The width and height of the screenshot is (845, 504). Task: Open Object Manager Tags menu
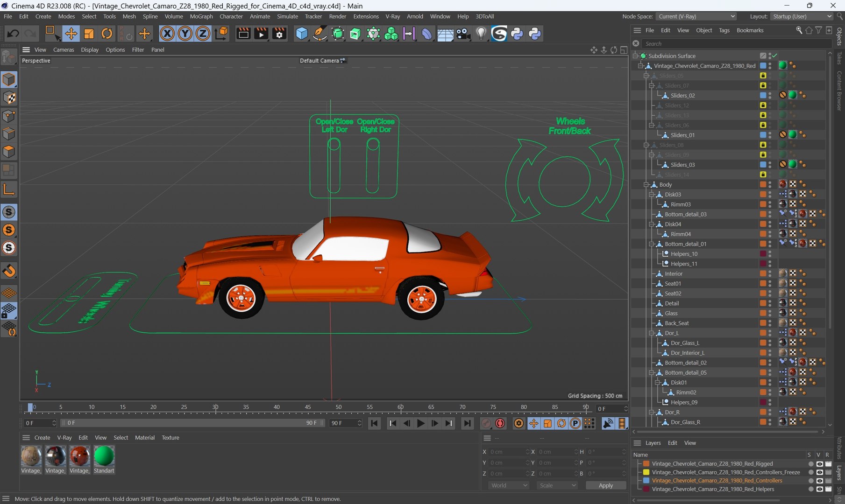pyautogui.click(x=724, y=30)
